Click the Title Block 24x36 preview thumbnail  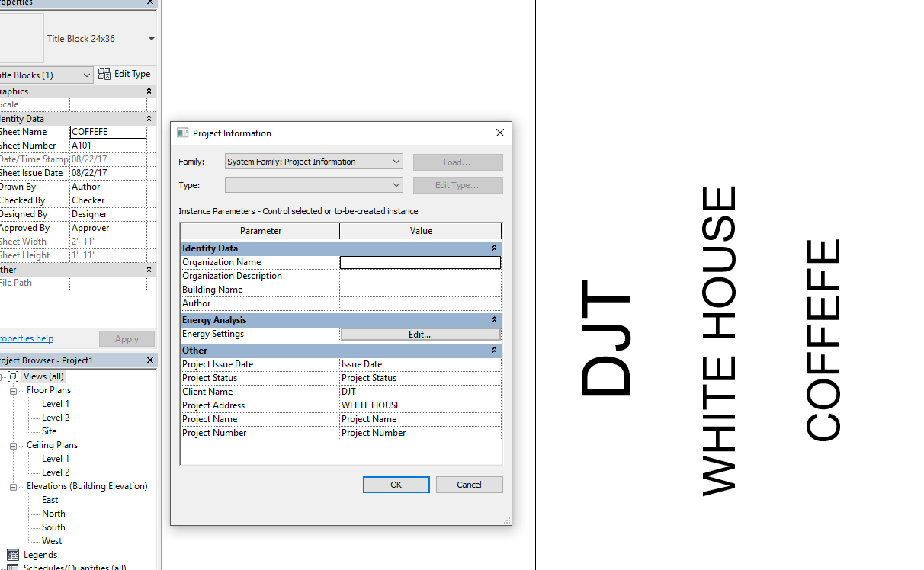click(21, 38)
